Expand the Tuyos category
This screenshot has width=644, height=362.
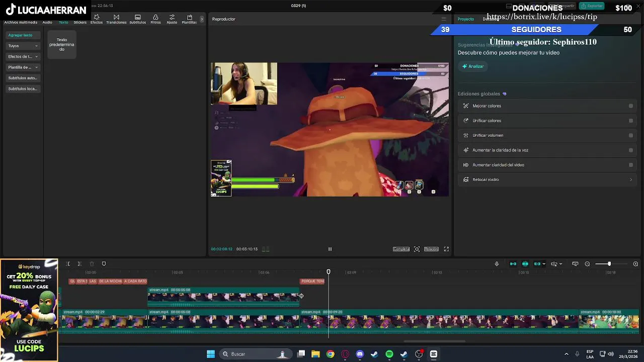23,46
